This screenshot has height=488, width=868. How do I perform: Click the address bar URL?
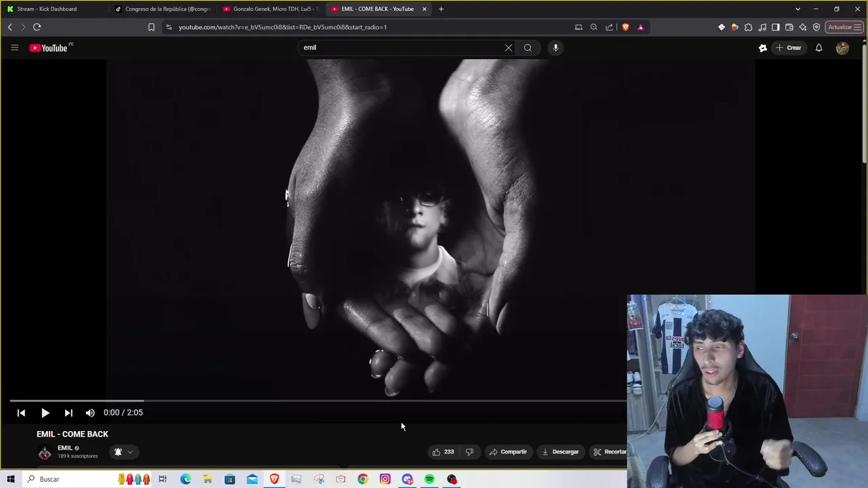(283, 27)
